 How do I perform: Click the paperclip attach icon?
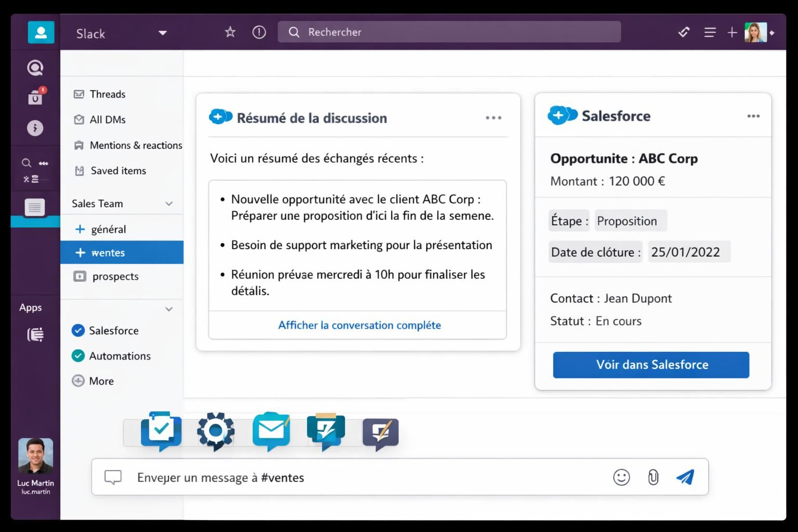[x=653, y=477]
